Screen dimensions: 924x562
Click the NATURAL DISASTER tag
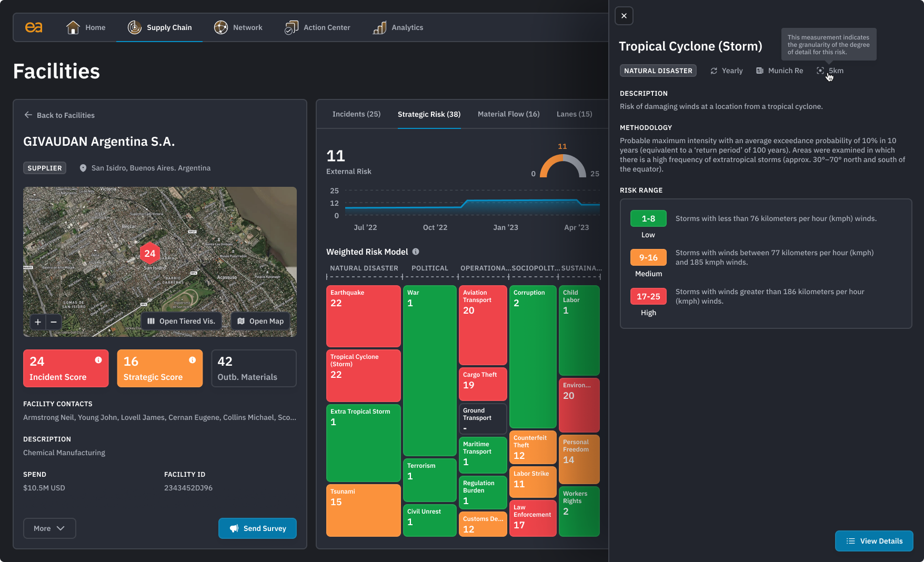pos(658,71)
